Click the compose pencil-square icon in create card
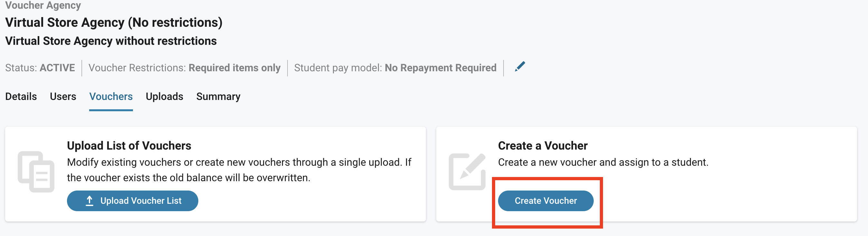The image size is (868, 236). pyautogui.click(x=467, y=172)
